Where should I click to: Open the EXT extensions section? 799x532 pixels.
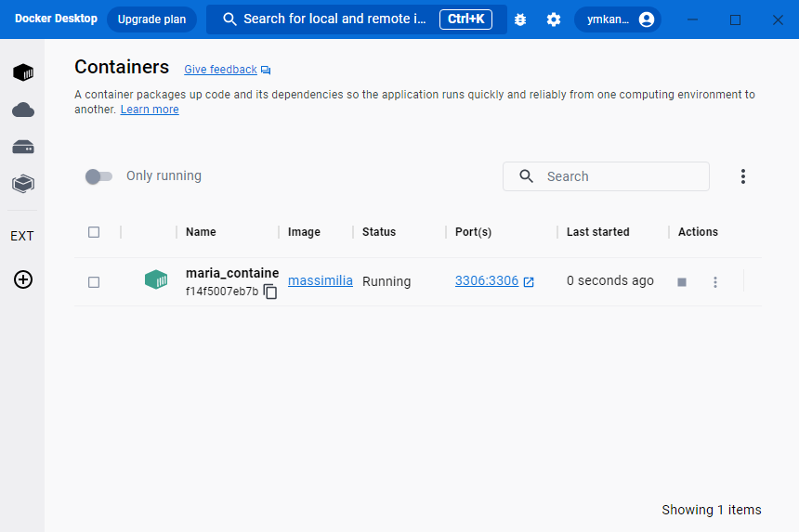coord(22,236)
